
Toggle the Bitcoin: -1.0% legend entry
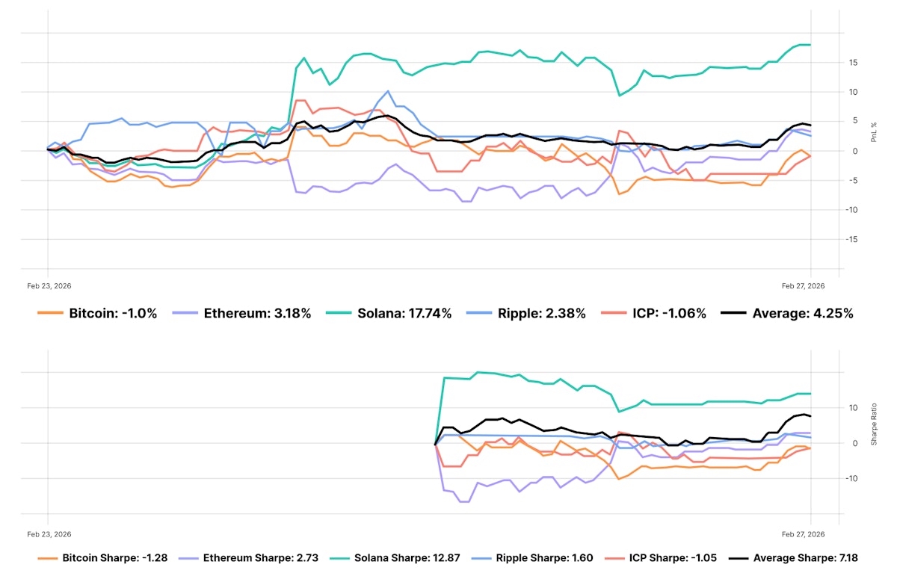point(113,314)
